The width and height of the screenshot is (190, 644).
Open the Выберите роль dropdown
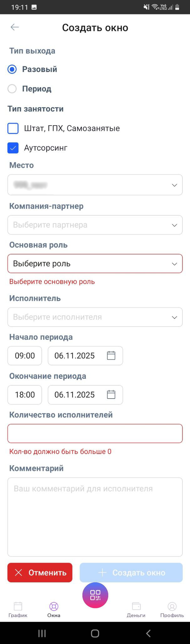[95, 264]
